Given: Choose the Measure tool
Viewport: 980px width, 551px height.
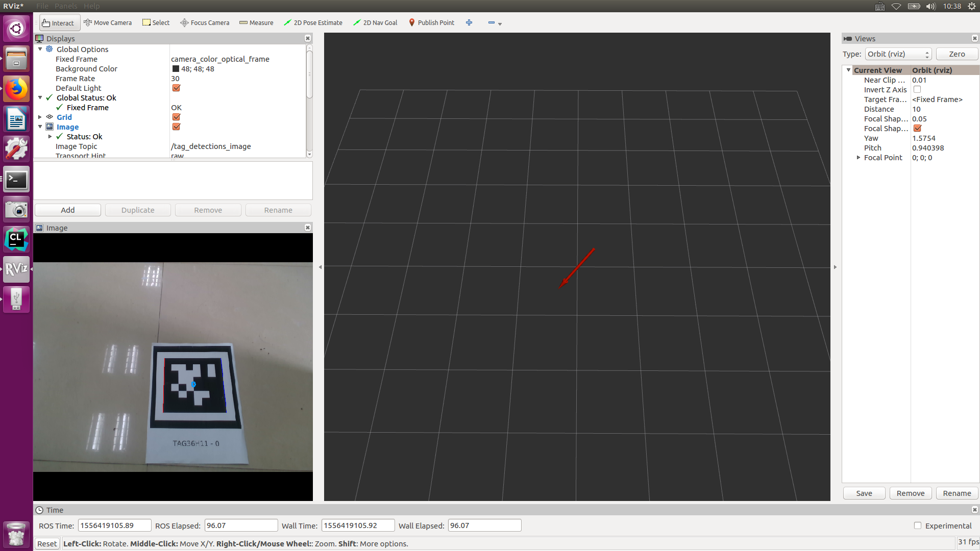Looking at the screenshot, I should point(256,22).
